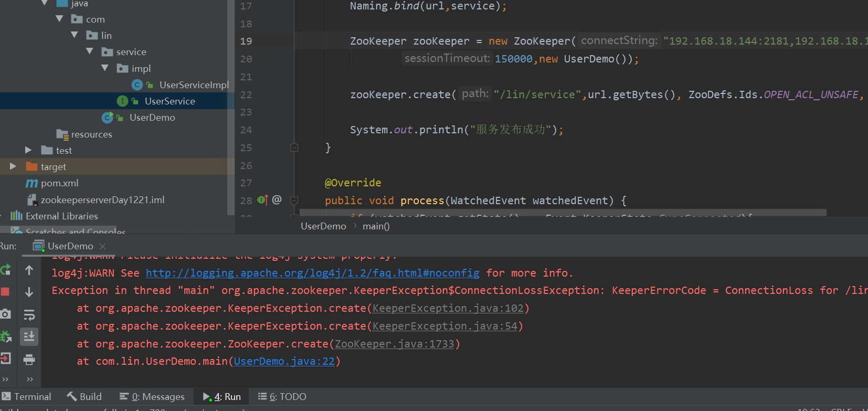
Task: Collapse the lin package node
Action: tap(75, 35)
